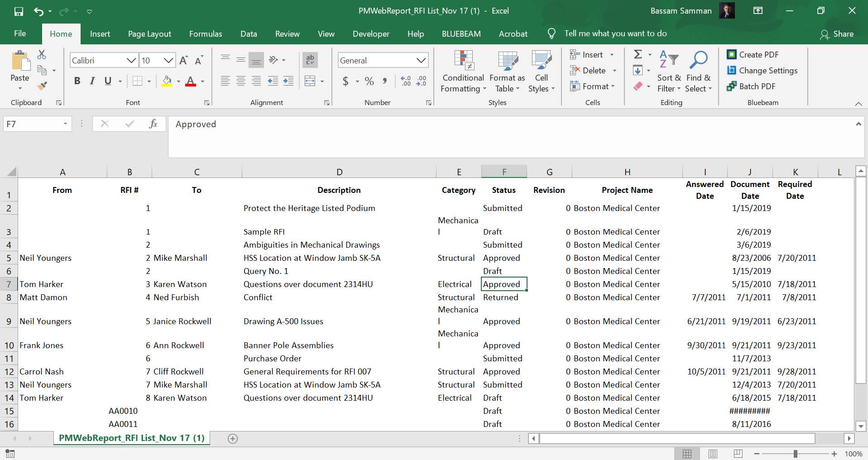Click the AutoSum sigma icon

pyautogui.click(x=638, y=54)
